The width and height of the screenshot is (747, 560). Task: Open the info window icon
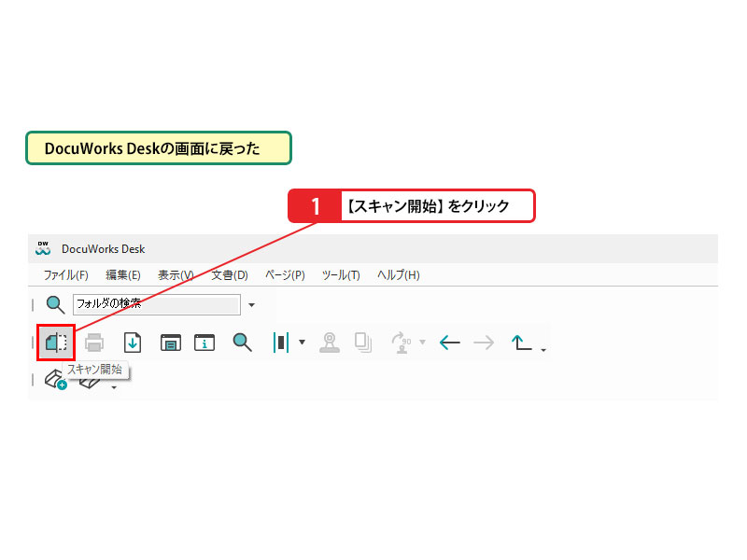tap(204, 343)
